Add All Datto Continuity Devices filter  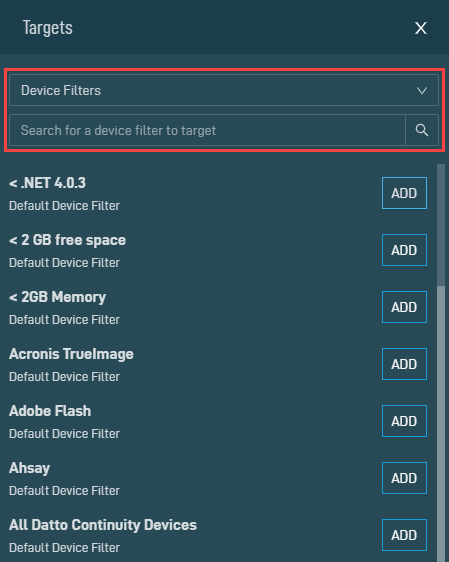click(x=404, y=535)
